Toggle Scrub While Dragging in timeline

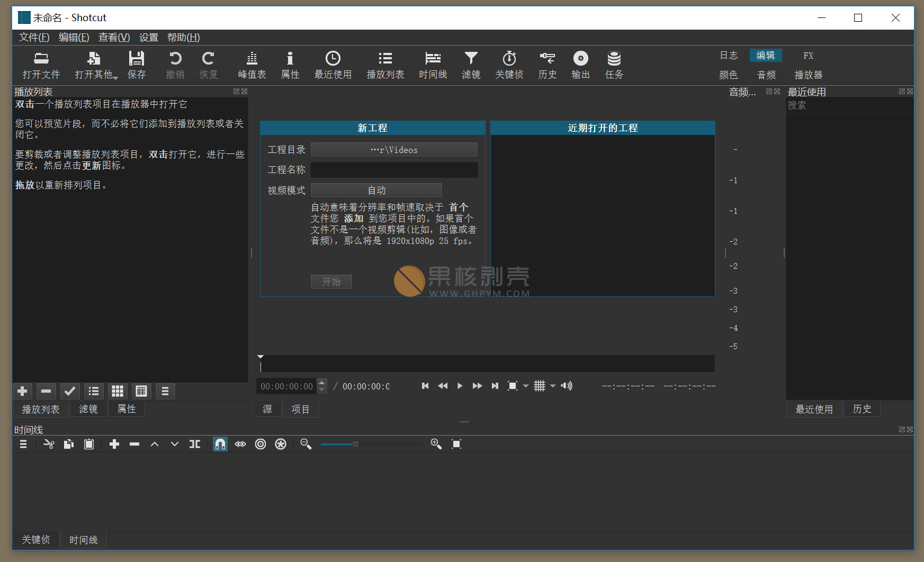[x=240, y=444]
